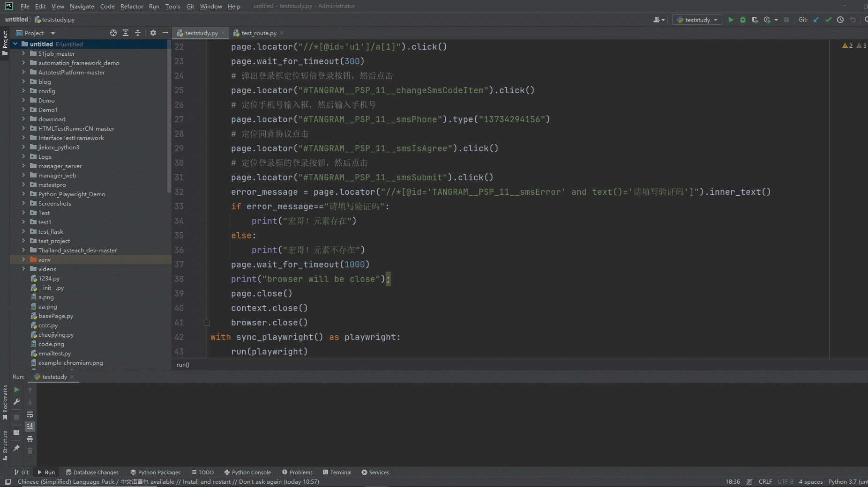The image size is (868, 487).
Task: Open the teststudy run configuration dropdown
Action: coord(697,20)
